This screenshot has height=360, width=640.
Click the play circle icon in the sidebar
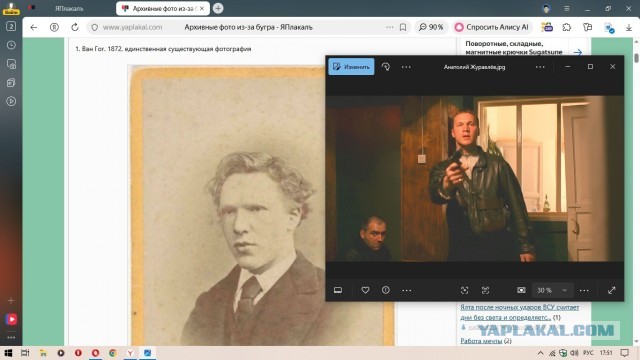[x=11, y=101]
